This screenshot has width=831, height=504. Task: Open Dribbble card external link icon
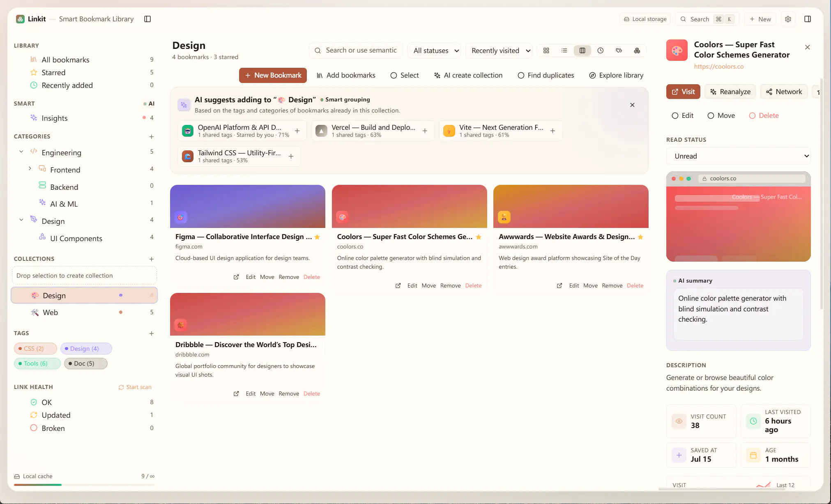[236, 394]
